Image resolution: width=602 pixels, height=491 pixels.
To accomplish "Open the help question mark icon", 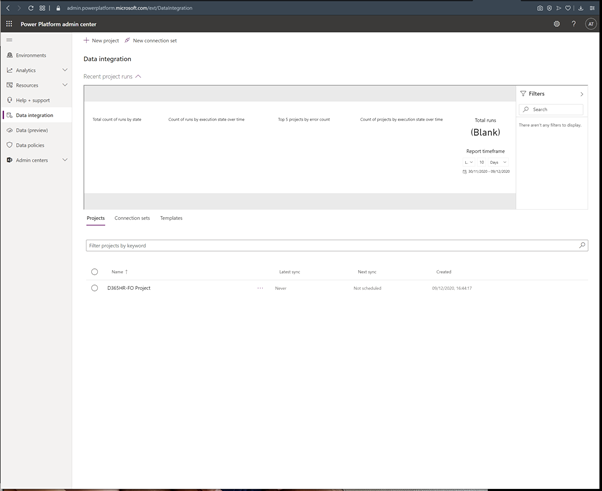I will [574, 24].
